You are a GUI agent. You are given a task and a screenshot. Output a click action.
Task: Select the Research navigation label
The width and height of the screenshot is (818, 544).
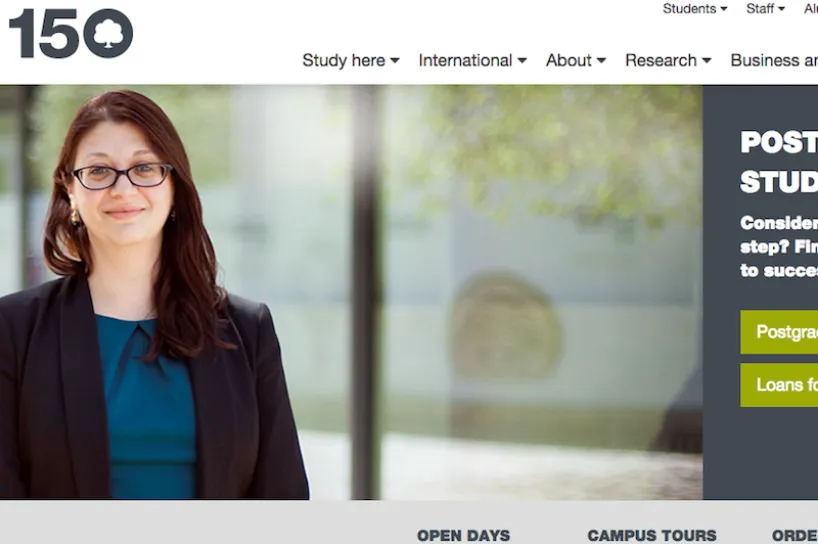point(661,61)
